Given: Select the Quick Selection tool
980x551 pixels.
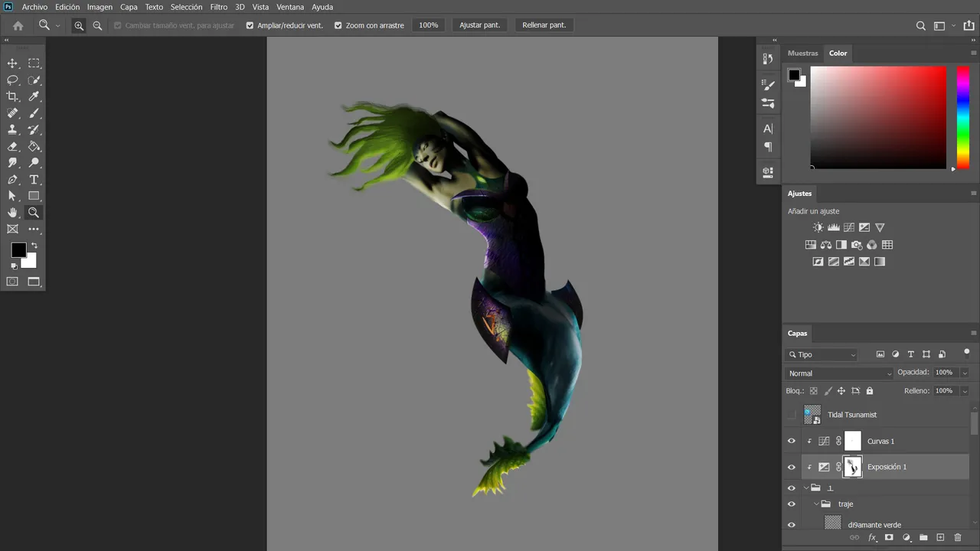Looking at the screenshot, I should tap(34, 80).
